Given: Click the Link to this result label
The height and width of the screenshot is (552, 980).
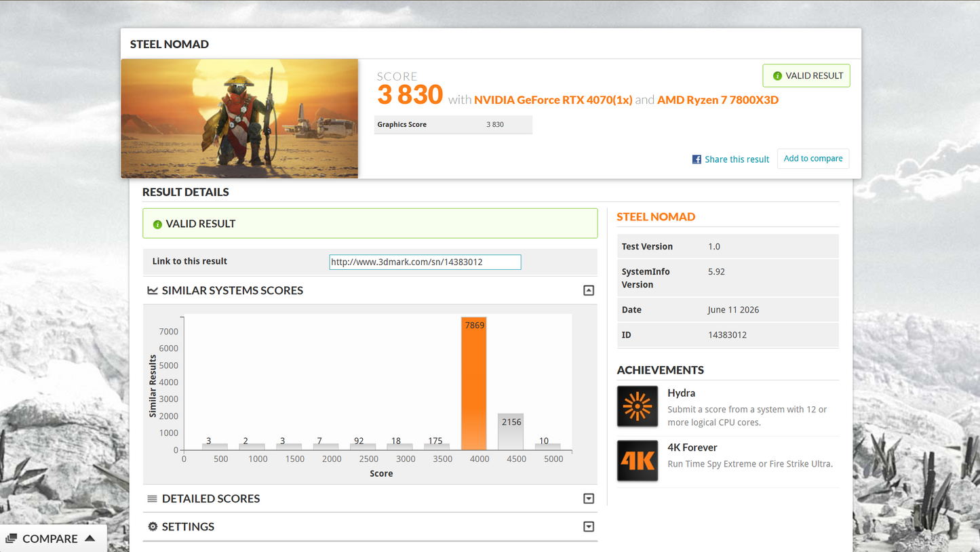Looking at the screenshot, I should click(189, 261).
